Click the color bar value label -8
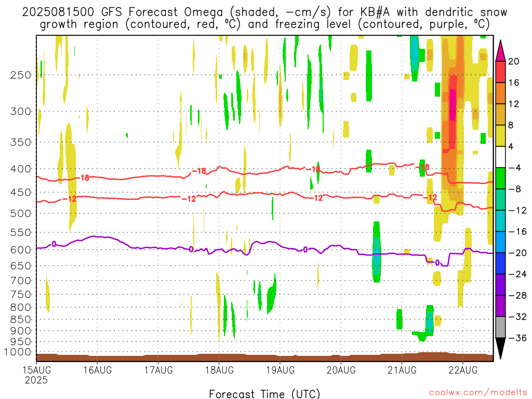 click(x=514, y=189)
